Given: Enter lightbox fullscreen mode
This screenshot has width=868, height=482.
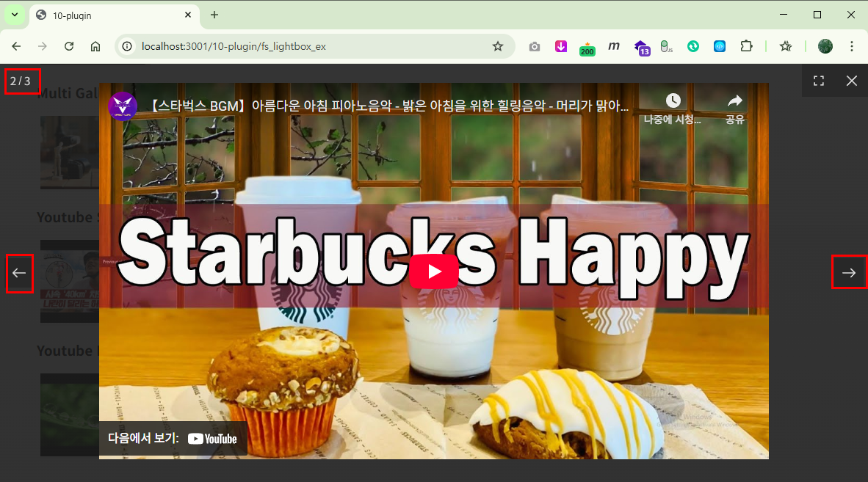Looking at the screenshot, I should (x=819, y=81).
